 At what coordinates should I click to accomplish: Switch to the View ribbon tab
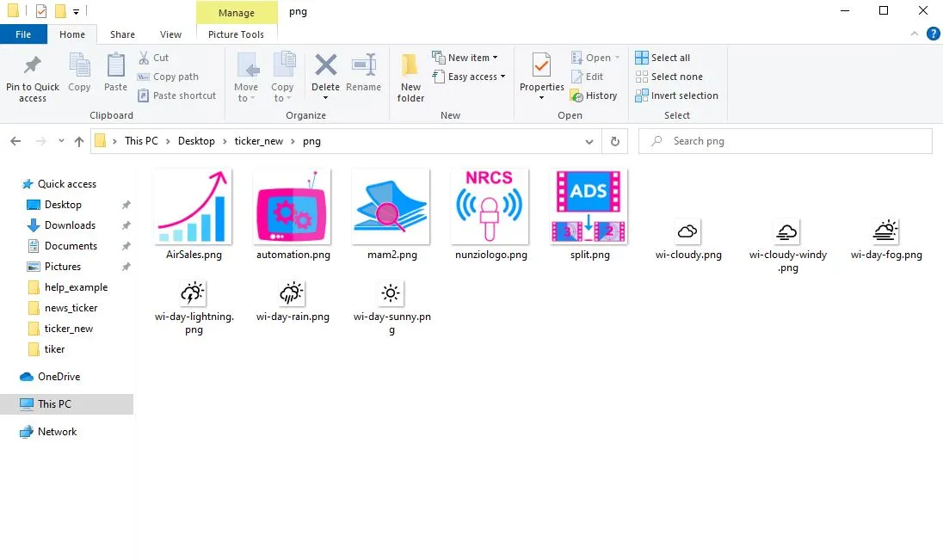pos(170,34)
